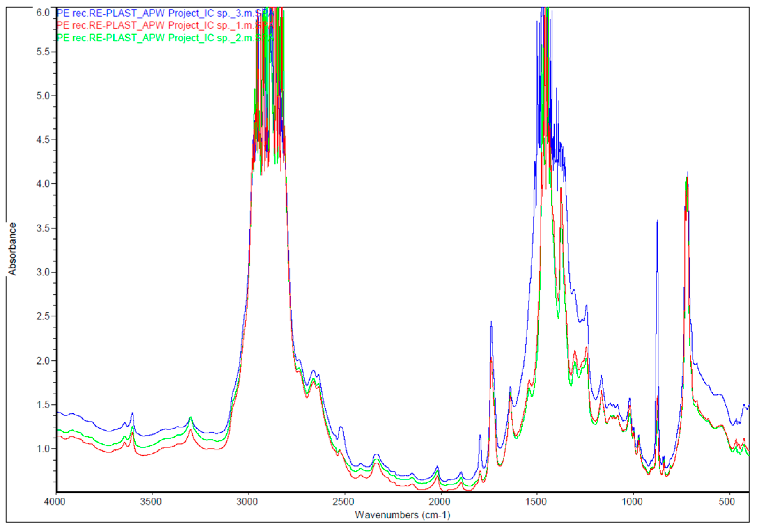Click the 4000 tick label on X-axis

[55, 502]
